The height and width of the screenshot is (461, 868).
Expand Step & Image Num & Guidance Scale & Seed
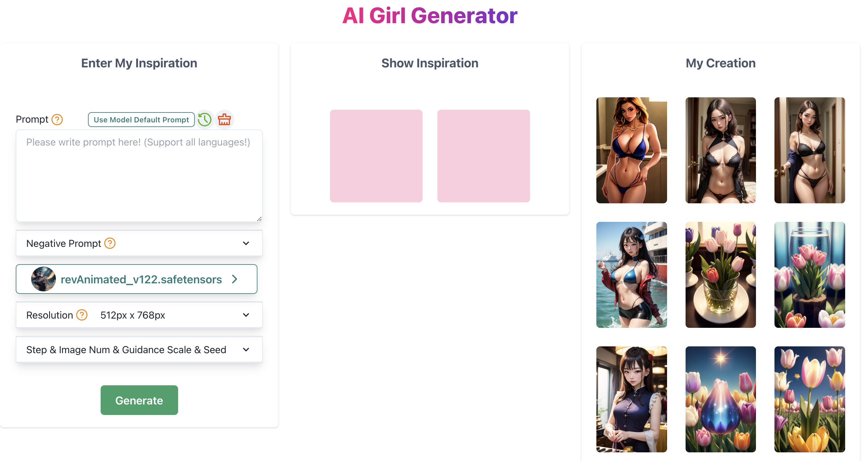pyautogui.click(x=139, y=349)
